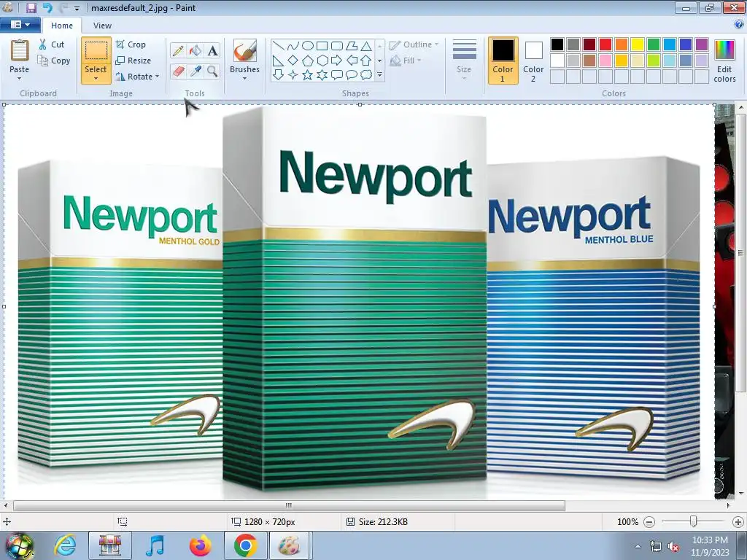Show hidden tray icons arrow
The width and height of the screenshot is (747, 560).
point(638,547)
